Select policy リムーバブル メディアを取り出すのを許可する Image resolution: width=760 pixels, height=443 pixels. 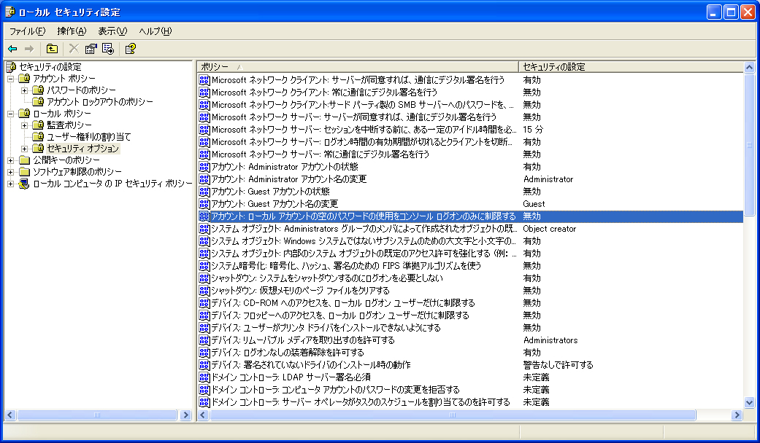303,340
